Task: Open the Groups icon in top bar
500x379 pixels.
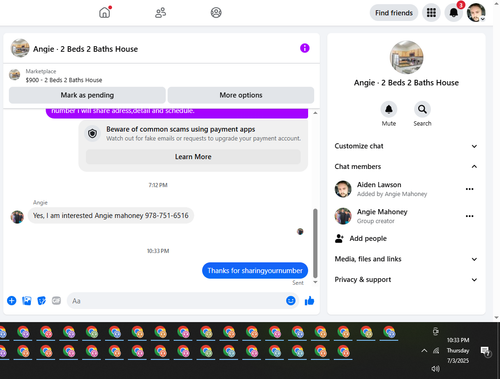Action: (216, 13)
